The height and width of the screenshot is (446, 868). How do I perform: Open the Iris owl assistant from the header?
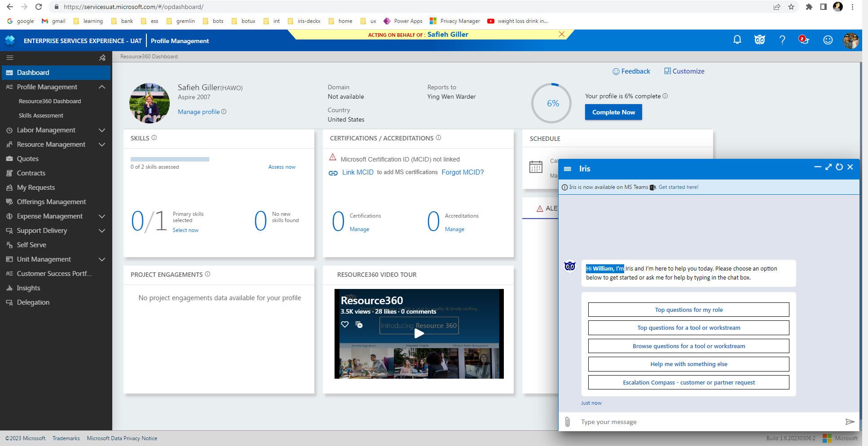[759, 40]
